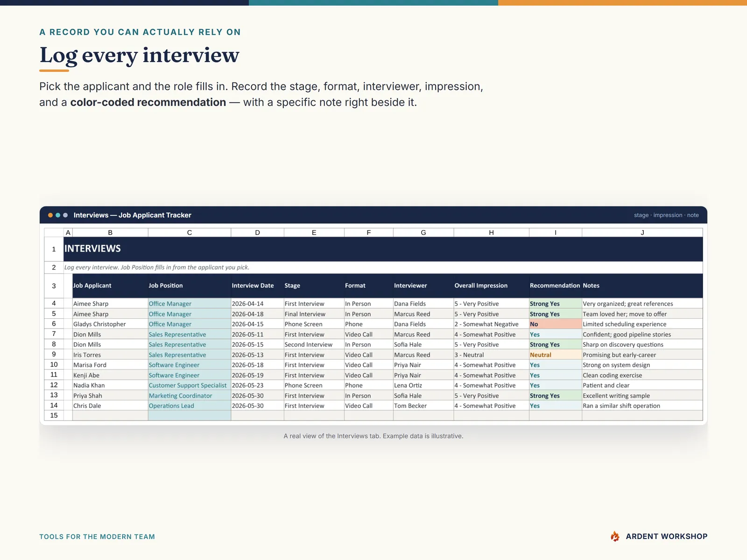This screenshot has height=560, width=747.
Task: Select column E header
Action: point(314,232)
